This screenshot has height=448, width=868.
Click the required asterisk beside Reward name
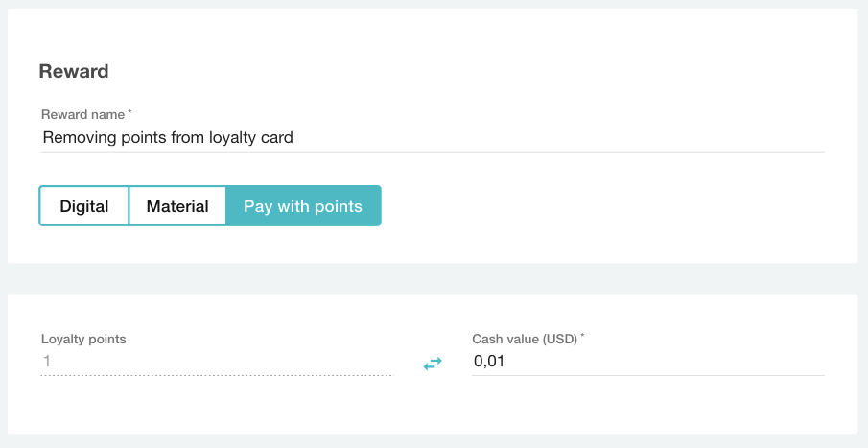tap(129, 112)
